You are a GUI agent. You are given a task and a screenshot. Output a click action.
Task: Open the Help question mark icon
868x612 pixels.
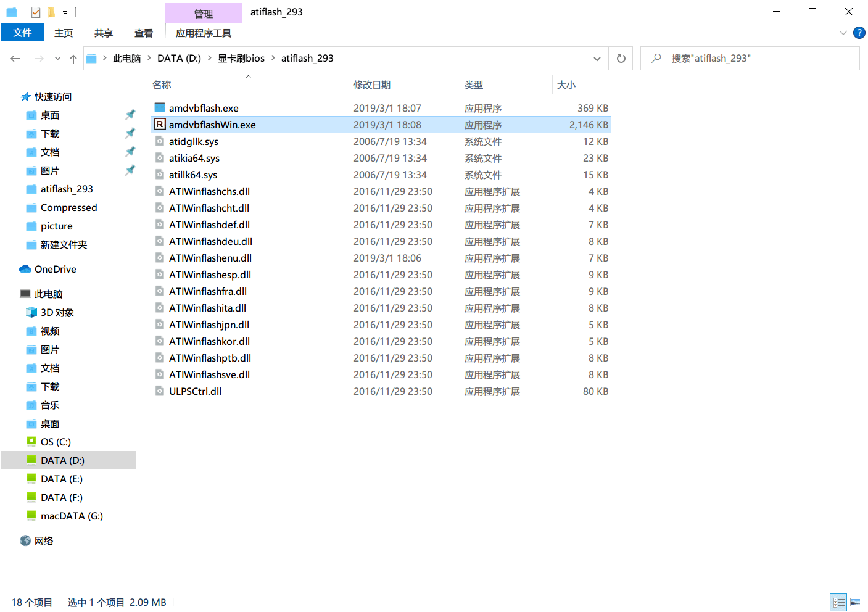pyautogui.click(x=859, y=33)
